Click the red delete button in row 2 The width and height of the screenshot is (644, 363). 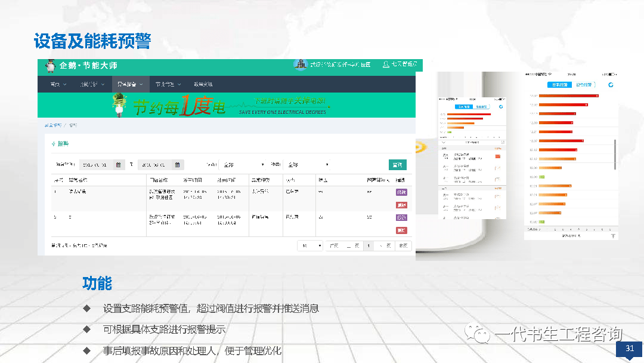[401, 230]
